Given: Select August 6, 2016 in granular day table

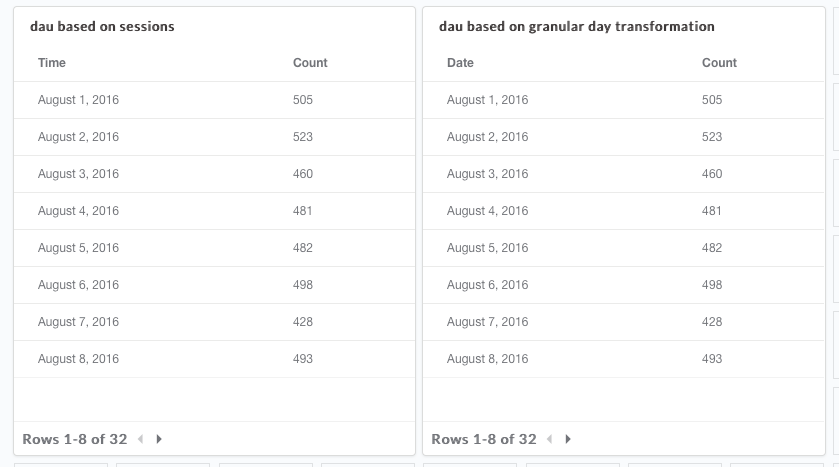Looking at the screenshot, I should point(487,285).
